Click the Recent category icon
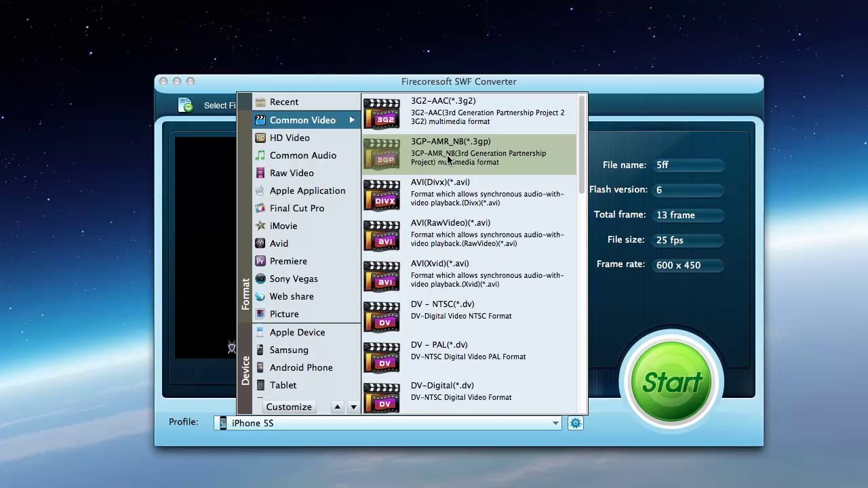868x488 pixels. point(260,102)
